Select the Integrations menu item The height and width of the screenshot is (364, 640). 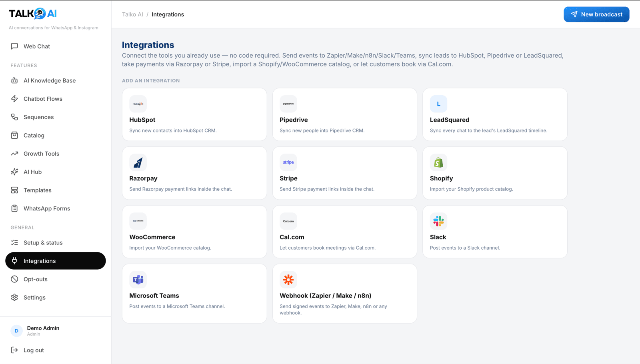pos(56,261)
